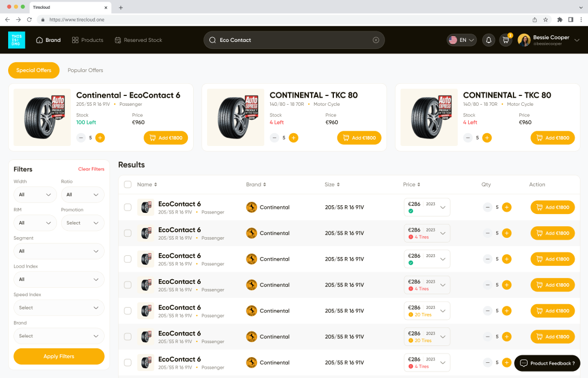Decrease quantity on the EcoContact 6 offer card
Image resolution: width=588 pixels, height=378 pixels.
(x=81, y=138)
